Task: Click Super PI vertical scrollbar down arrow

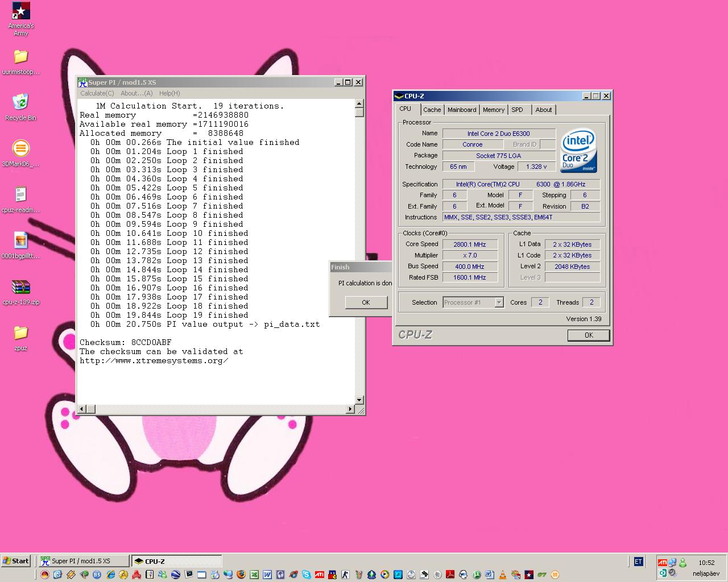Action: (359, 400)
